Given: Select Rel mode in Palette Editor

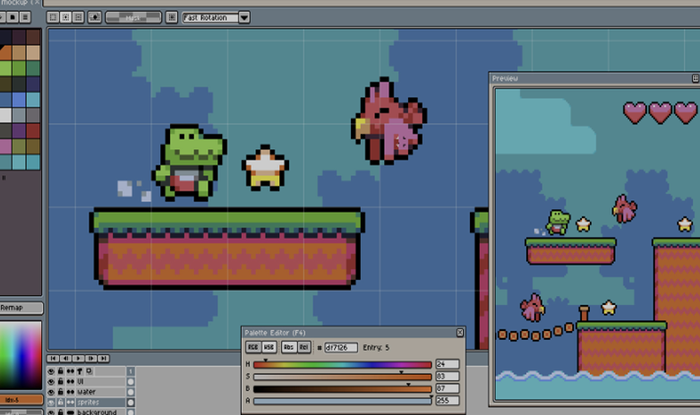Looking at the screenshot, I should pos(303,347).
